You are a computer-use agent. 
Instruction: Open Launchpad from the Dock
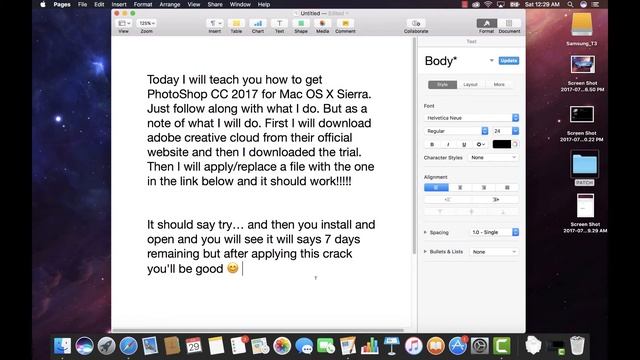[x=107, y=346]
